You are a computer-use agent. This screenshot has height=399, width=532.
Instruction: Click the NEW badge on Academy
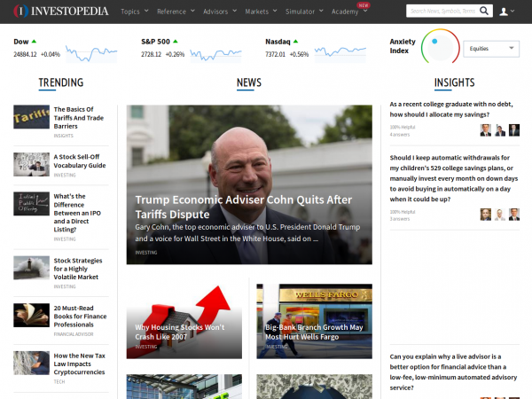[x=364, y=5]
